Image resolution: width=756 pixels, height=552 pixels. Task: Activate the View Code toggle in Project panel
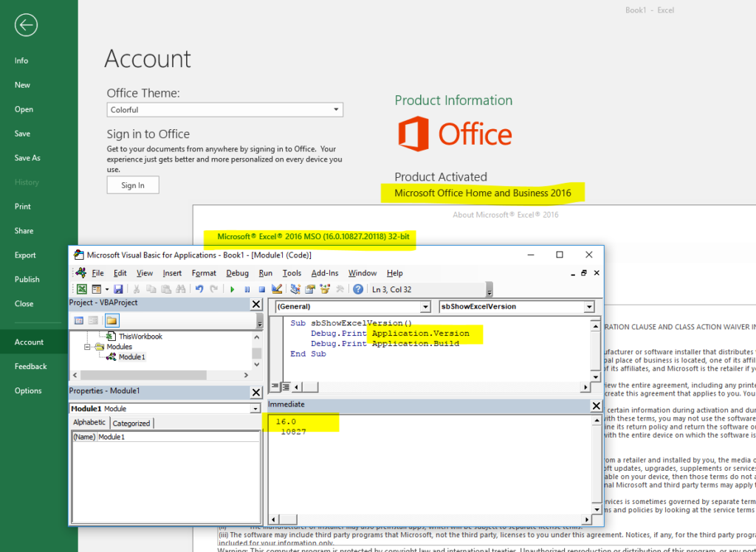coord(78,320)
